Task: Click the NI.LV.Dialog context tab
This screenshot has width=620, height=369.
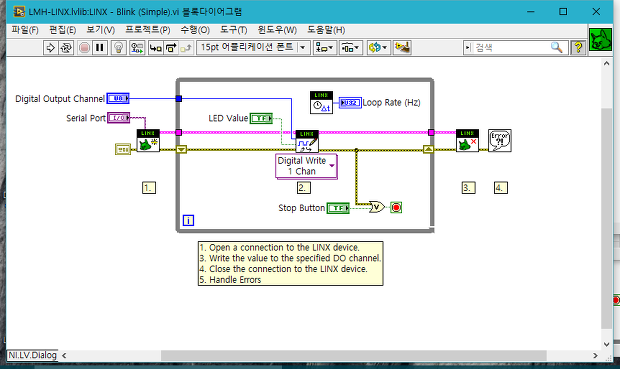Action: click(32, 355)
